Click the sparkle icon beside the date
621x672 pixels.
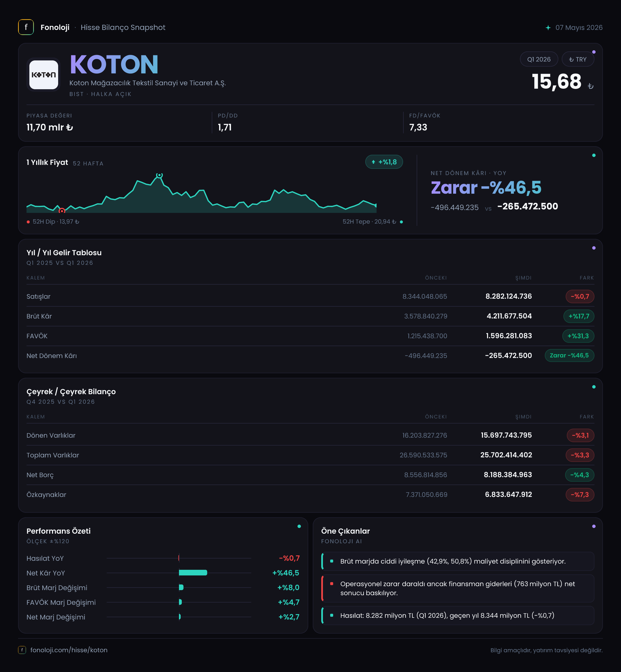548,28
